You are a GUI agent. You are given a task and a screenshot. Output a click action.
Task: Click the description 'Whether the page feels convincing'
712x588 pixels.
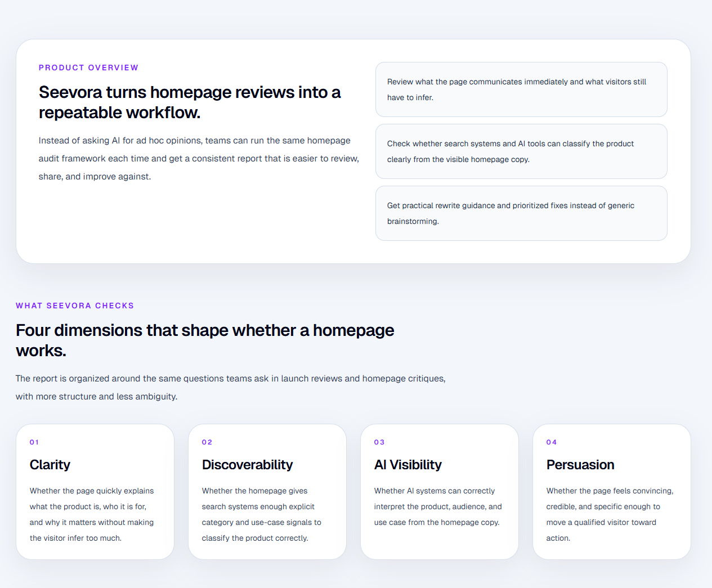tap(610, 514)
